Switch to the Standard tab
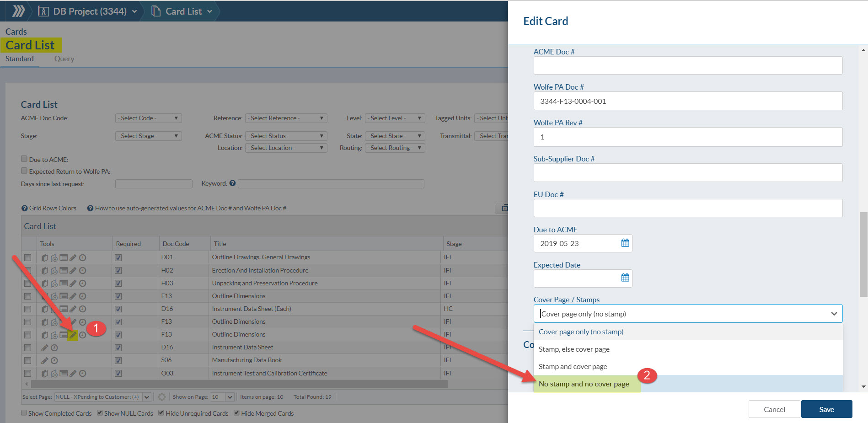Viewport: 868px width, 423px height. pyautogui.click(x=20, y=59)
